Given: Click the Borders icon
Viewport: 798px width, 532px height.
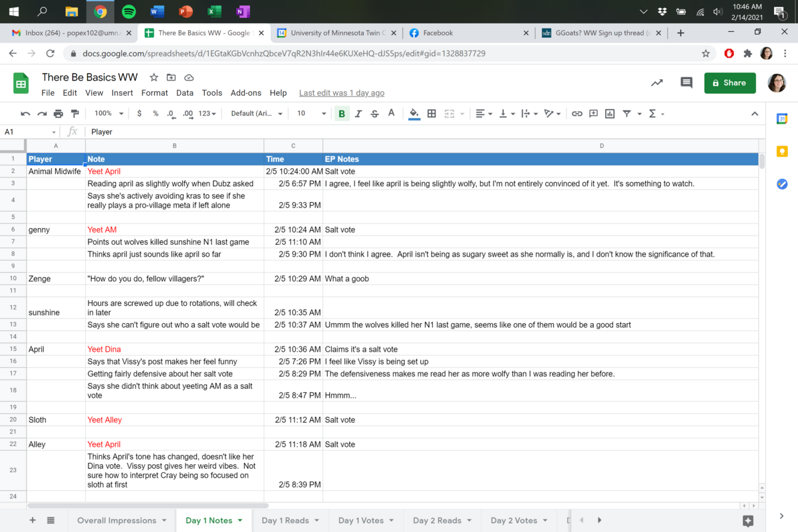Looking at the screenshot, I should click(432, 114).
